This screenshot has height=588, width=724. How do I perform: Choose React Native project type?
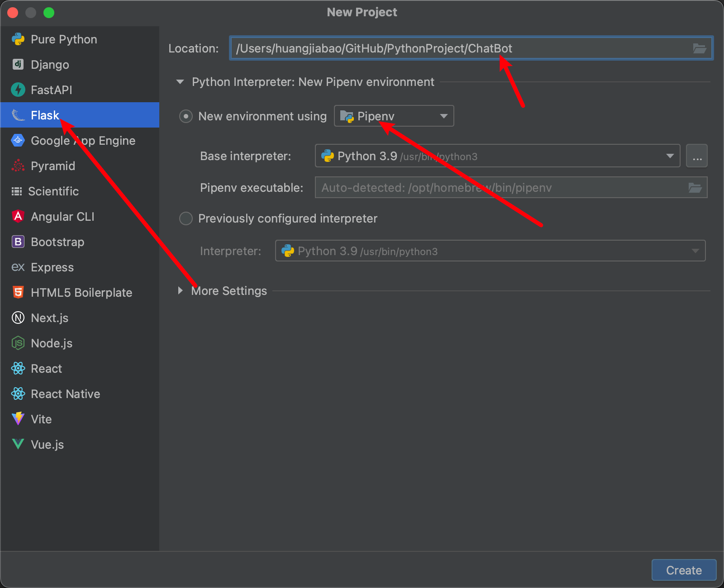(x=80, y=394)
